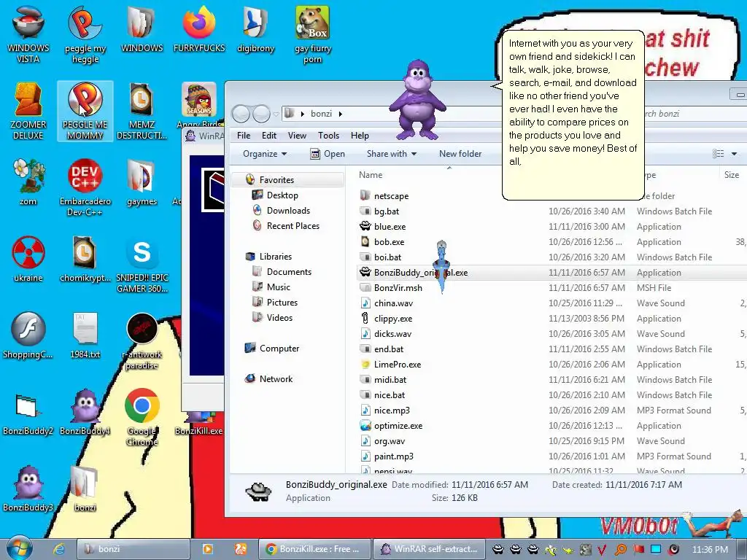
Task: Expand the Organize dropdown
Action: (264, 153)
